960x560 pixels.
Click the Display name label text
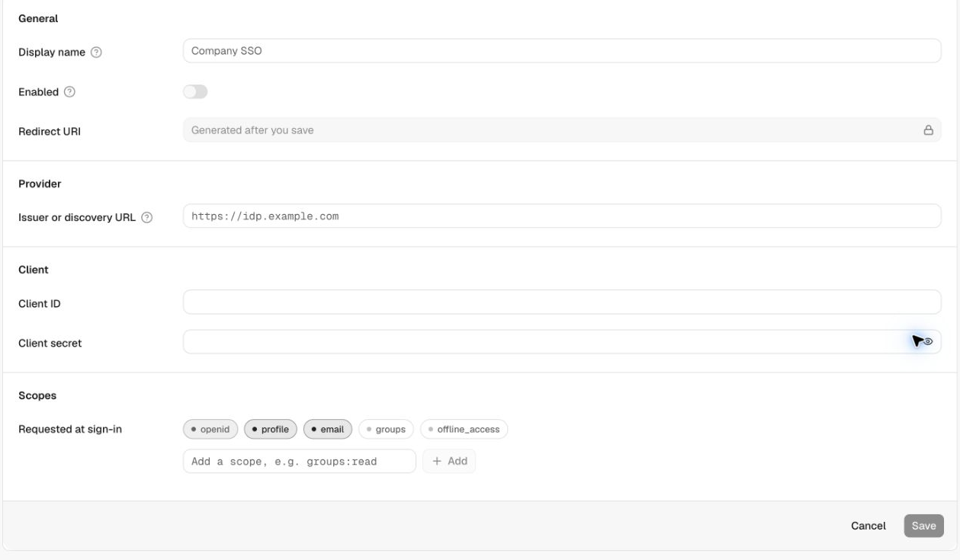pyautogui.click(x=52, y=53)
